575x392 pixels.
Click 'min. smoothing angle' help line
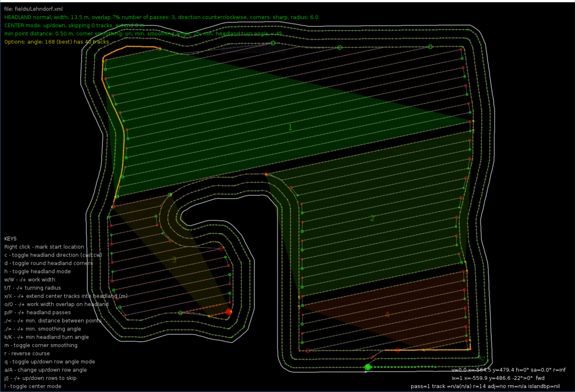tap(43, 329)
